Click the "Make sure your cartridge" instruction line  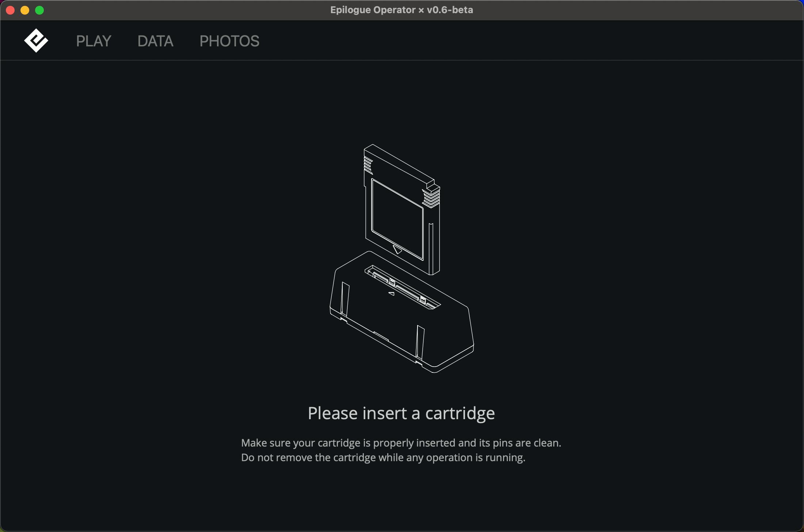click(x=401, y=443)
